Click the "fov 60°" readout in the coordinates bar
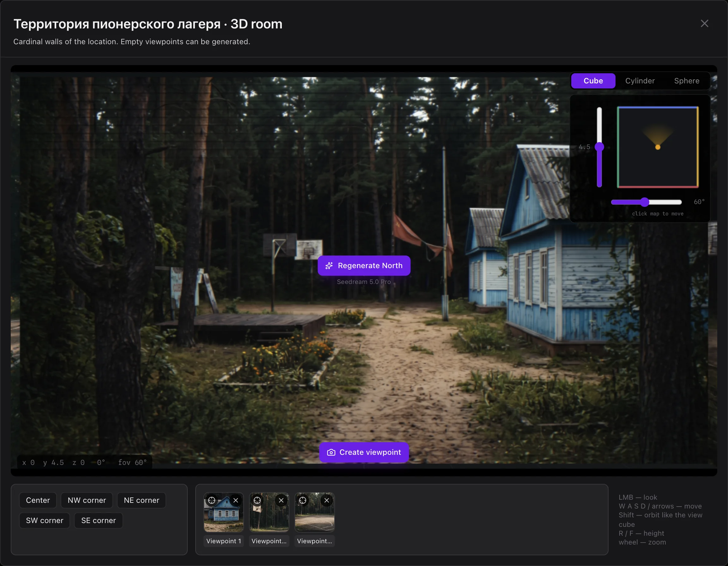 tap(133, 462)
